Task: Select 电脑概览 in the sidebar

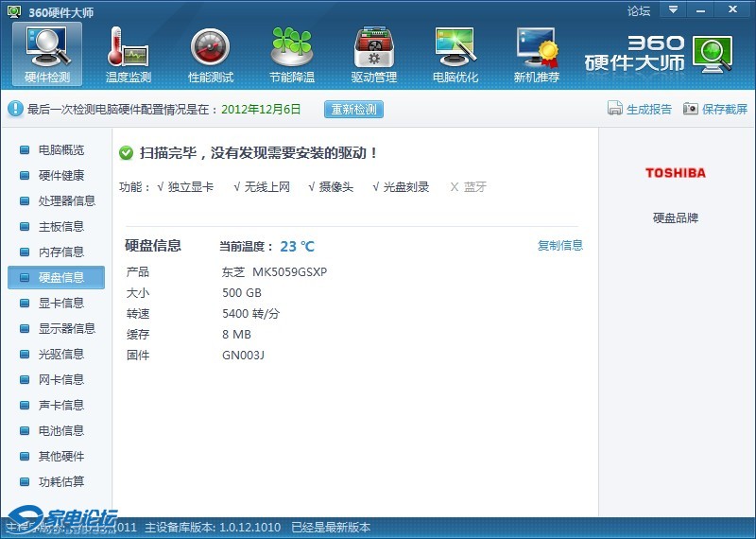Action: click(x=60, y=150)
